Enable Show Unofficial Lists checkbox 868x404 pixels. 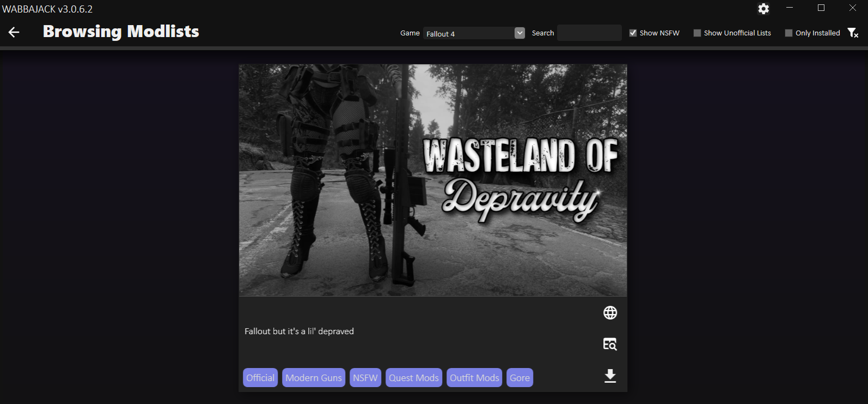coord(697,33)
